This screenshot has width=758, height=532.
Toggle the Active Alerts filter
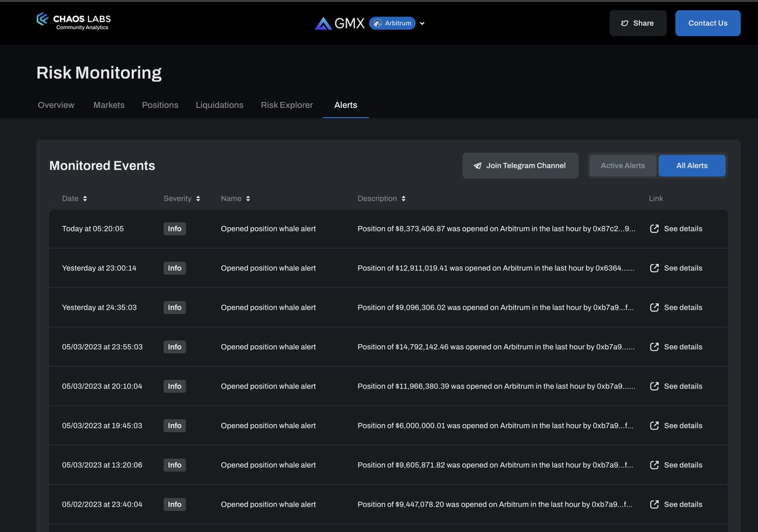(x=622, y=165)
